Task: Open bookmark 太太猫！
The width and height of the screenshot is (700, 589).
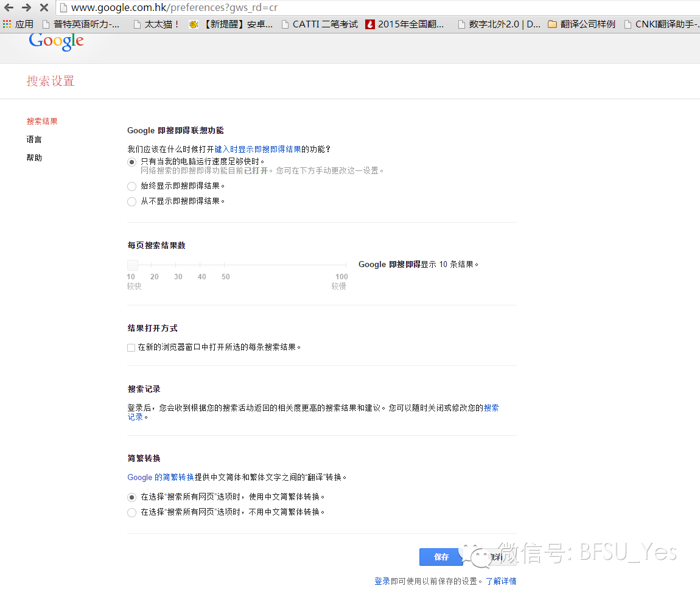Action: (x=156, y=24)
